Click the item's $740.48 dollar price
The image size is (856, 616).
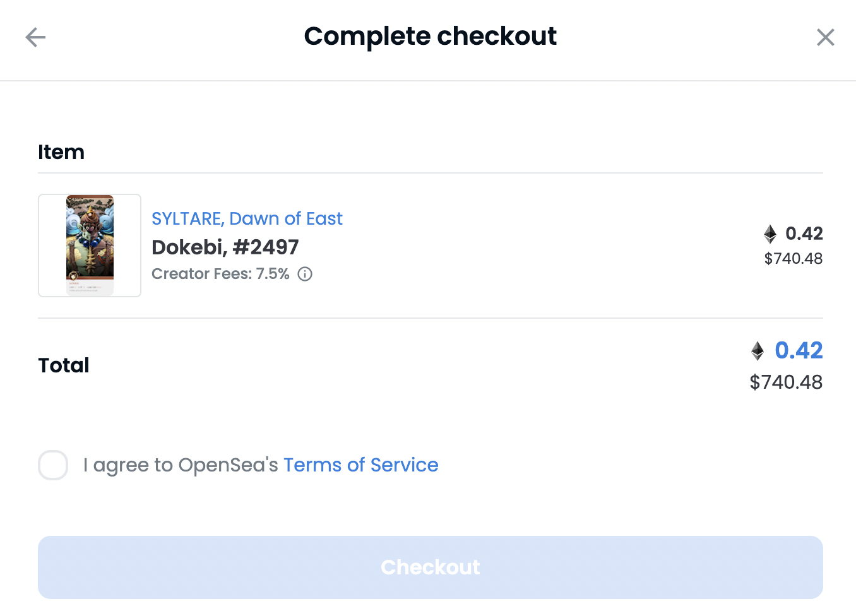[794, 258]
